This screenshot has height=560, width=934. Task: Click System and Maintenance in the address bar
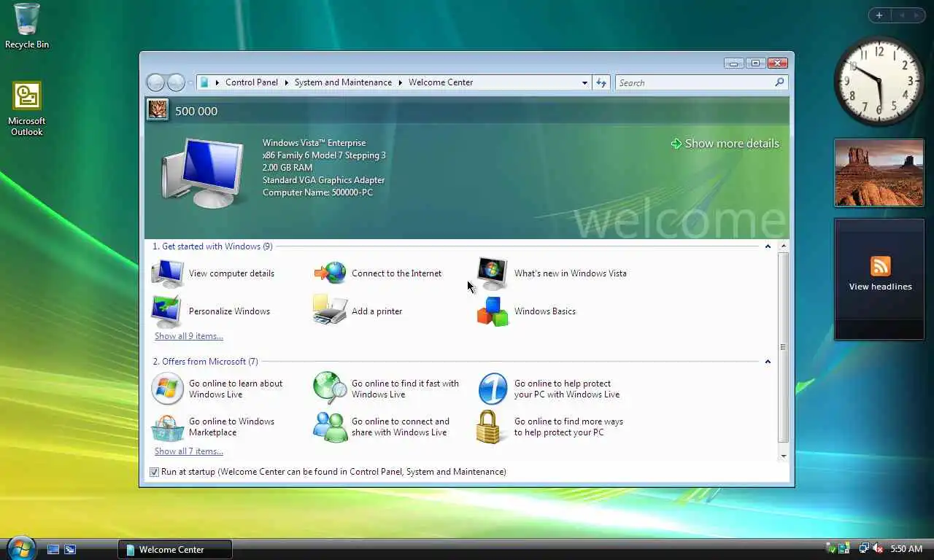[343, 82]
